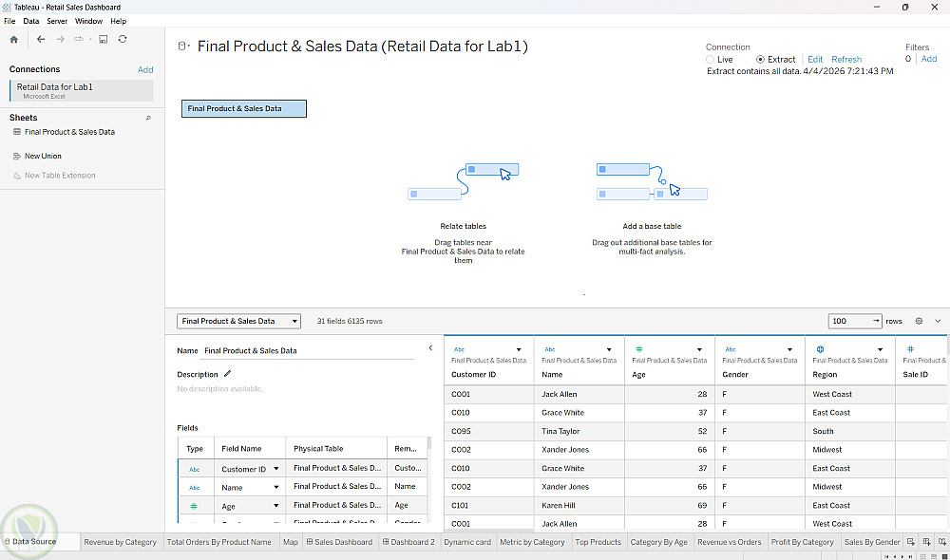The width and height of the screenshot is (950, 560).
Task: Click the Add filters link
Action: click(x=929, y=59)
